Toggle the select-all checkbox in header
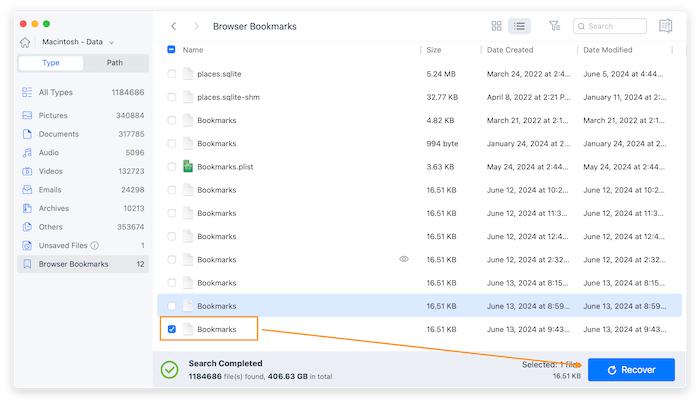Viewport: 700px width, 404px height. point(172,49)
